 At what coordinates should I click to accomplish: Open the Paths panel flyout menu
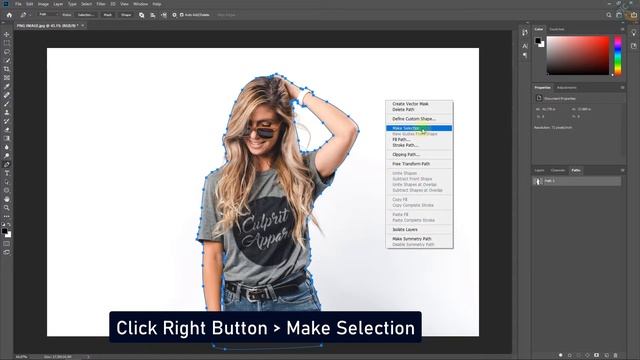click(x=622, y=170)
